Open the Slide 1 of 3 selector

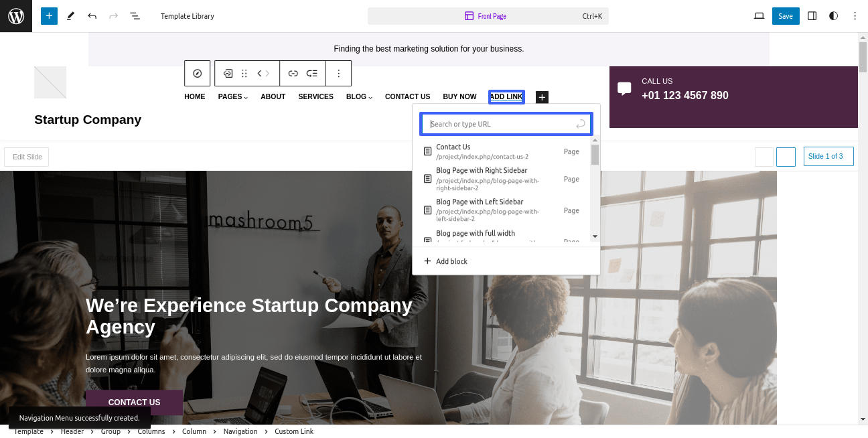(x=828, y=156)
